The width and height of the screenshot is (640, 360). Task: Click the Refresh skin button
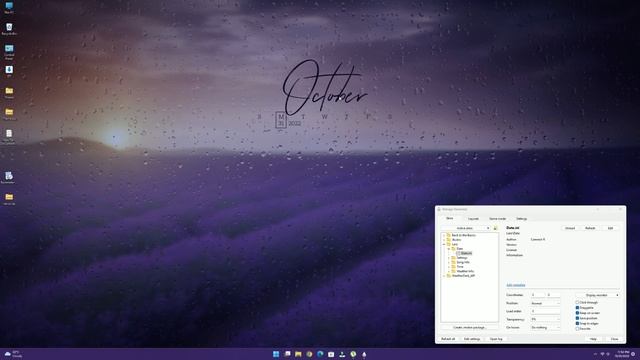pyautogui.click(x=590, y=228)
